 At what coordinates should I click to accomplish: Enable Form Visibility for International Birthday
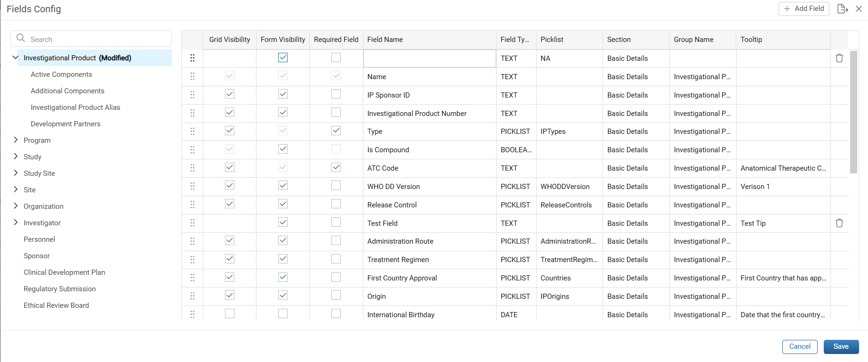(283, 313)
